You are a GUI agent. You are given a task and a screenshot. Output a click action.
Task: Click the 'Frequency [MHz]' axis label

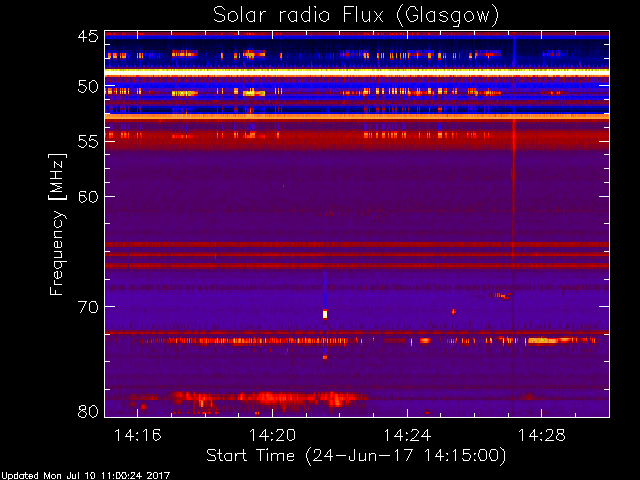pyautogui.click(x=57, y=224)
